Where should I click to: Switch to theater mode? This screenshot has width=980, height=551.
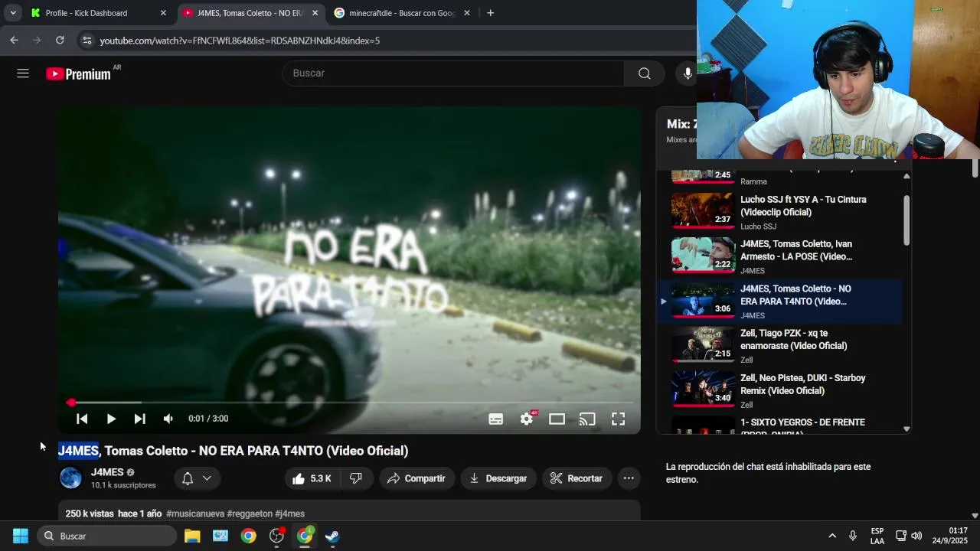(557, 419)
